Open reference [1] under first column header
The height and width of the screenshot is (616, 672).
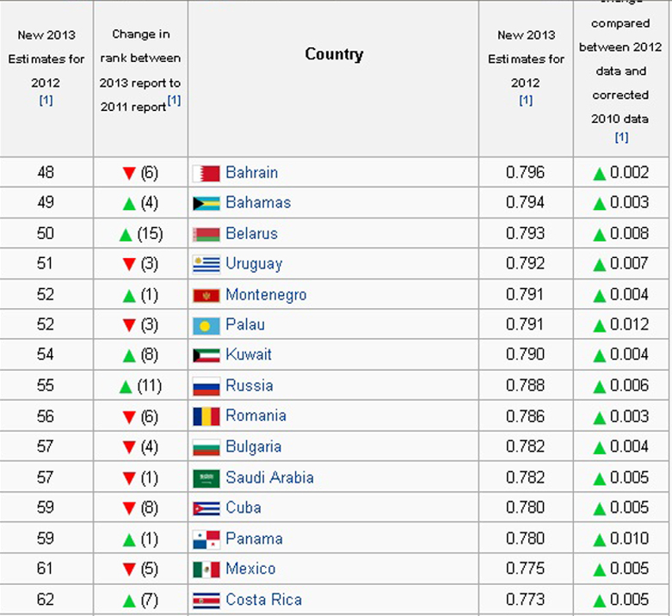pos(46,100)
